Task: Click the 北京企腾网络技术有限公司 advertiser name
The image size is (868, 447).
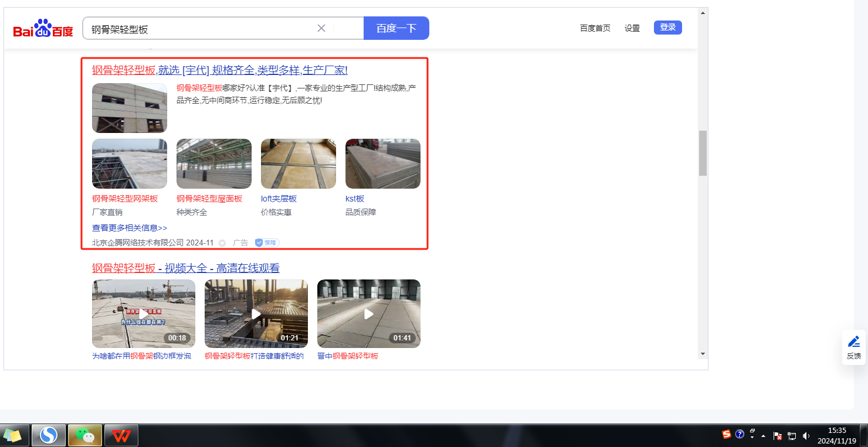Action: tap(138, 243)
